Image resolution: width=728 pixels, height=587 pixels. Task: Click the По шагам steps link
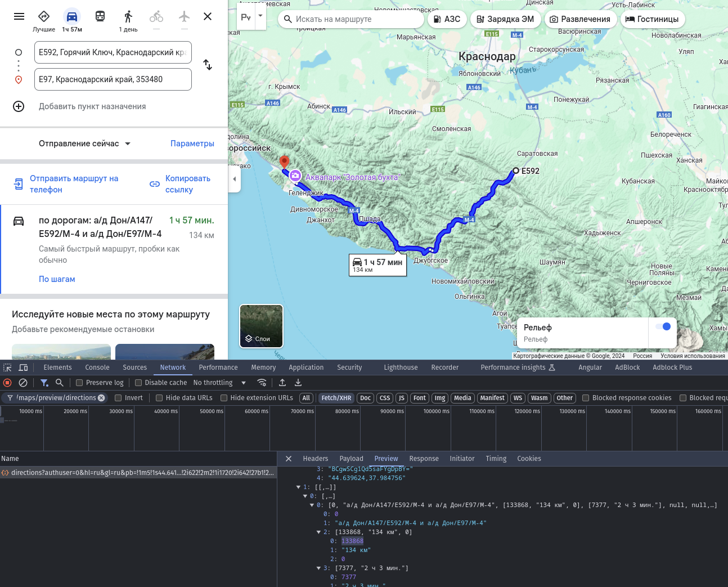pos(57,279)
